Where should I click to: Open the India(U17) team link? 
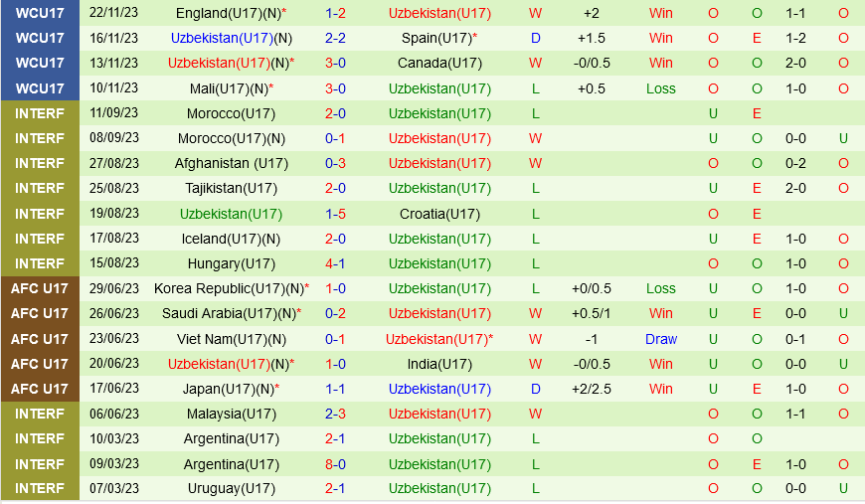coord(439,364)
